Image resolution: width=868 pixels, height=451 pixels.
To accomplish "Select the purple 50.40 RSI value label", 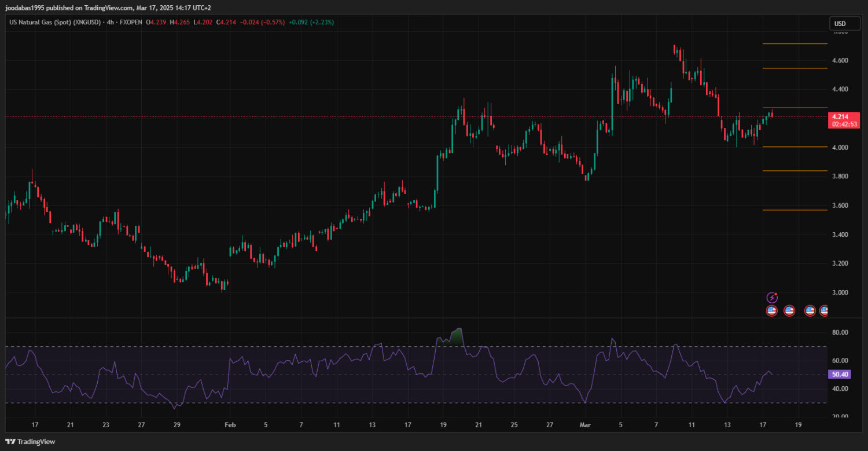I will point(840,375).
